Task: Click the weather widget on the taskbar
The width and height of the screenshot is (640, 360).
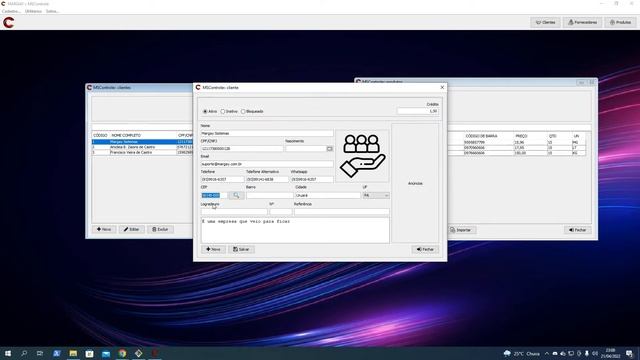Action: 522,353
